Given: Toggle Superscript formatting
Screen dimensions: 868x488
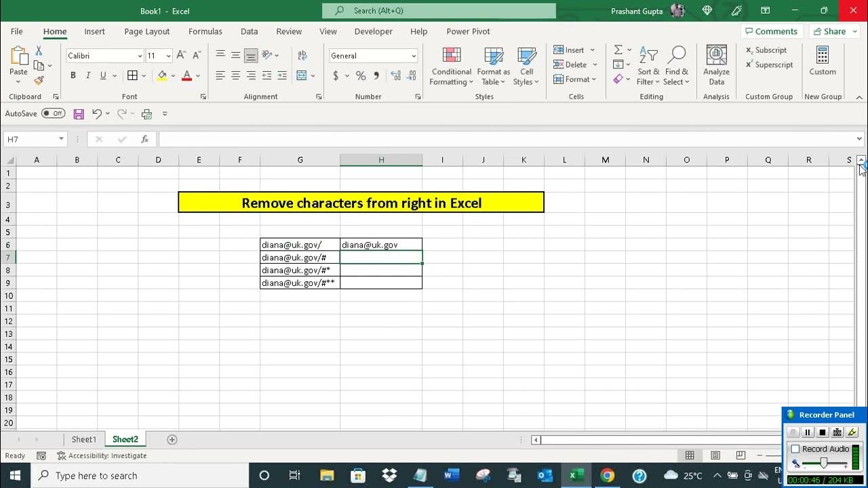Looking at the screenshot, I should coord(769,65).
